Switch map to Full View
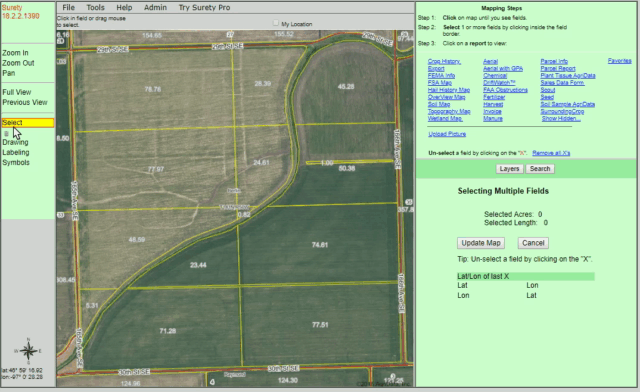640x392 pixels. [x=16, y=92]
